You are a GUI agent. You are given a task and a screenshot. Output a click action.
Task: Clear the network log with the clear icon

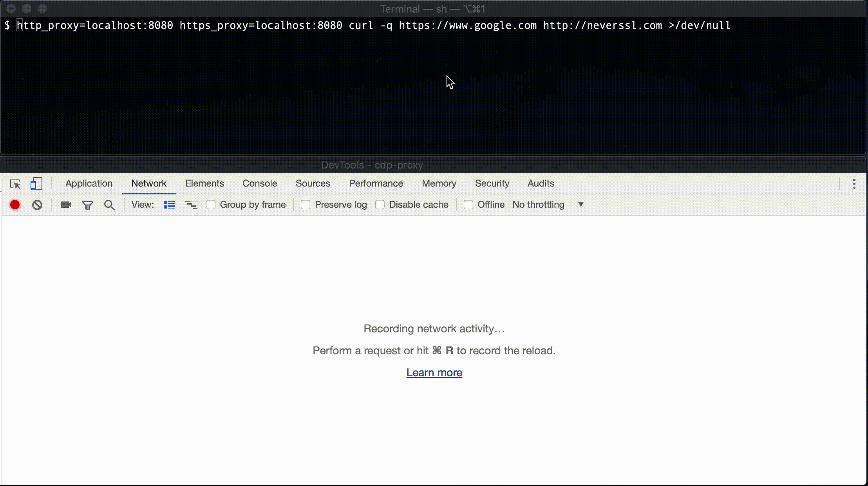(37, 205)
